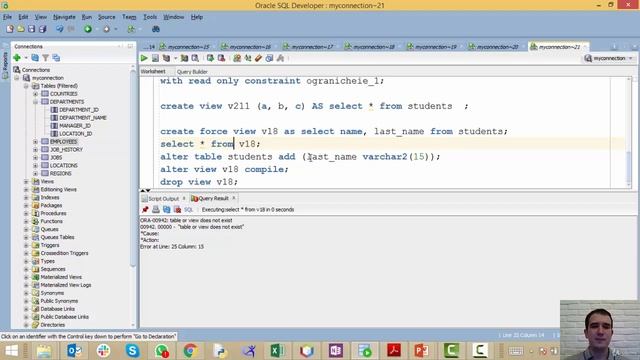Click the New file icon in main toolbar
This screenshot has width=640, height=360.
10,29
